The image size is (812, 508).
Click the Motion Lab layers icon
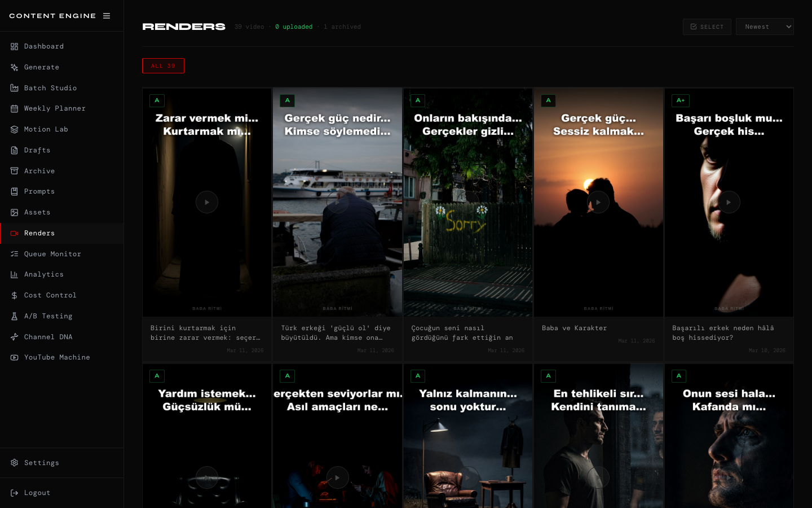pos(15,129)
